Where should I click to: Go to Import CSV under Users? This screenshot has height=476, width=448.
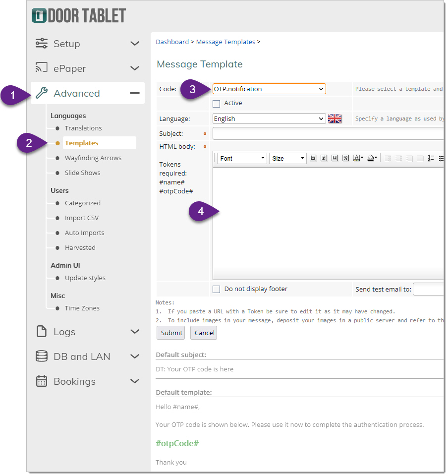click(x=81, y=218)
